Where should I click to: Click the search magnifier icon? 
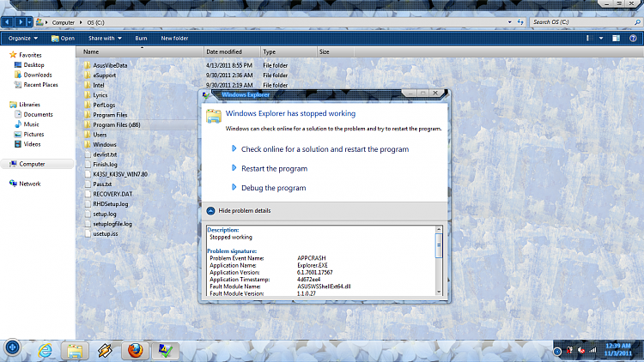(637, 22)
